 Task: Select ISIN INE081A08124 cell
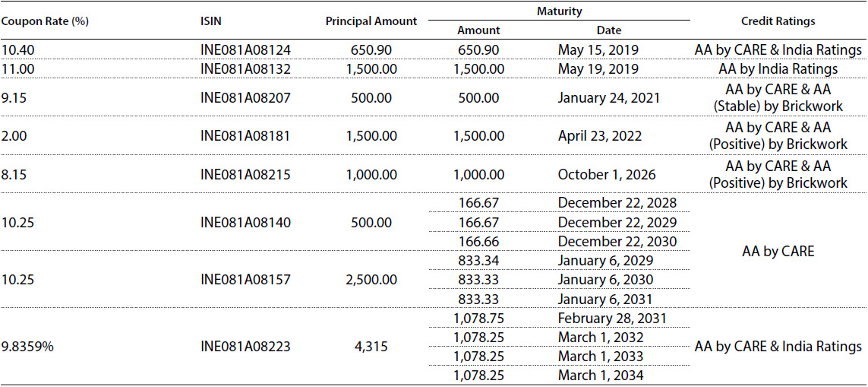pyautogui.click(x=246, y=50)
